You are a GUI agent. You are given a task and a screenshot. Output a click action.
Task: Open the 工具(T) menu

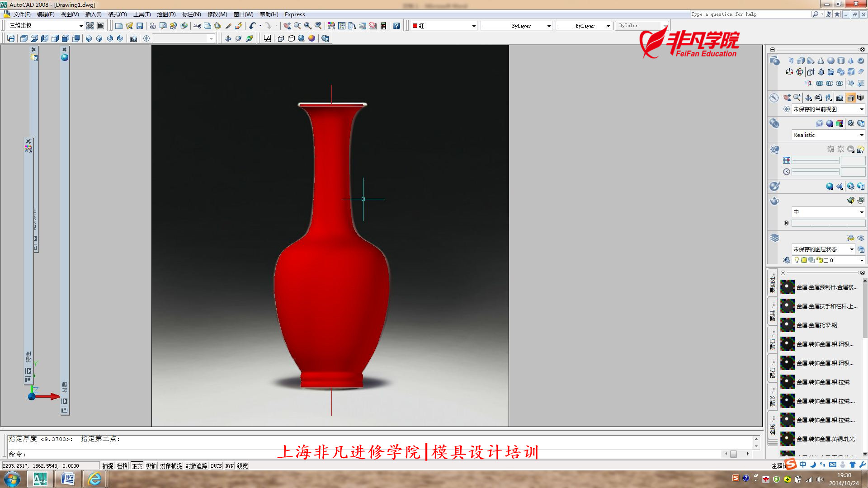(142, 14)
